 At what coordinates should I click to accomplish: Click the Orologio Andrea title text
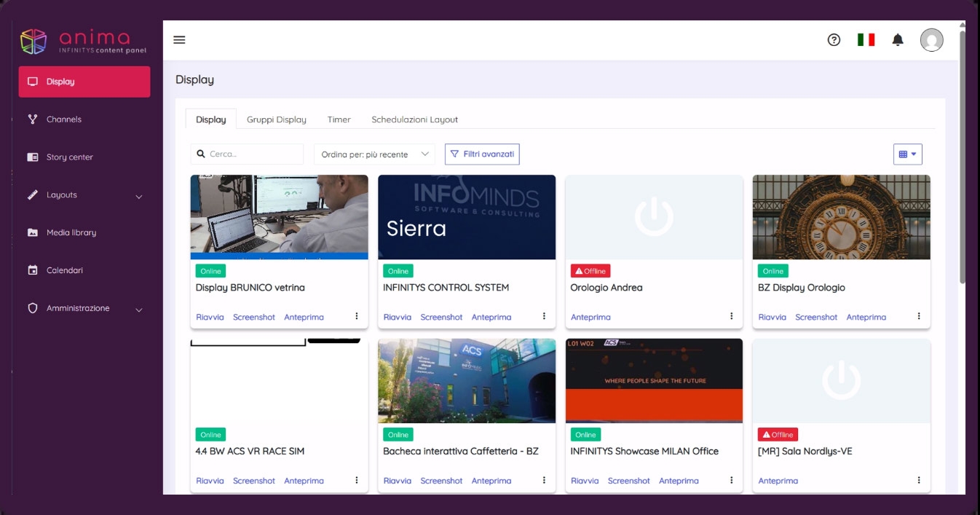(606, 288)
